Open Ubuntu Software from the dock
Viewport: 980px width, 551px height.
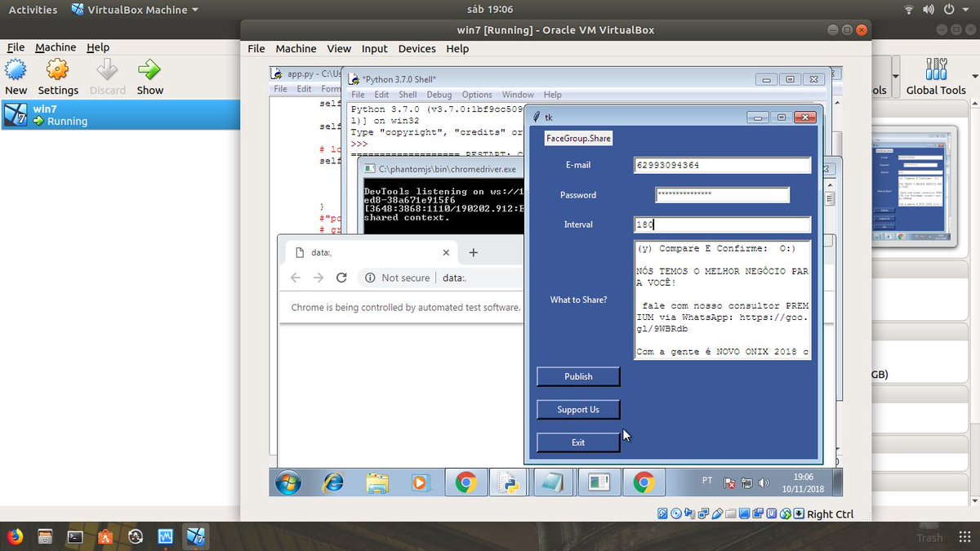(x=105, y=536)
